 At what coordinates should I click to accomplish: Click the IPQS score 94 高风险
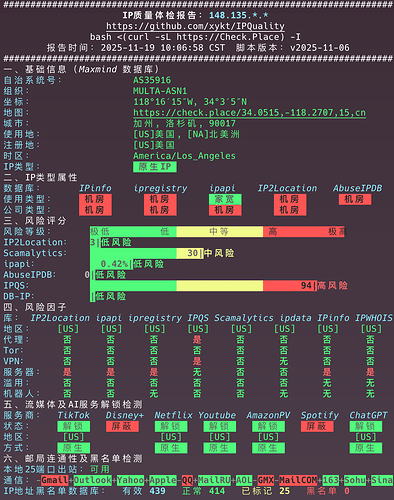324,286
